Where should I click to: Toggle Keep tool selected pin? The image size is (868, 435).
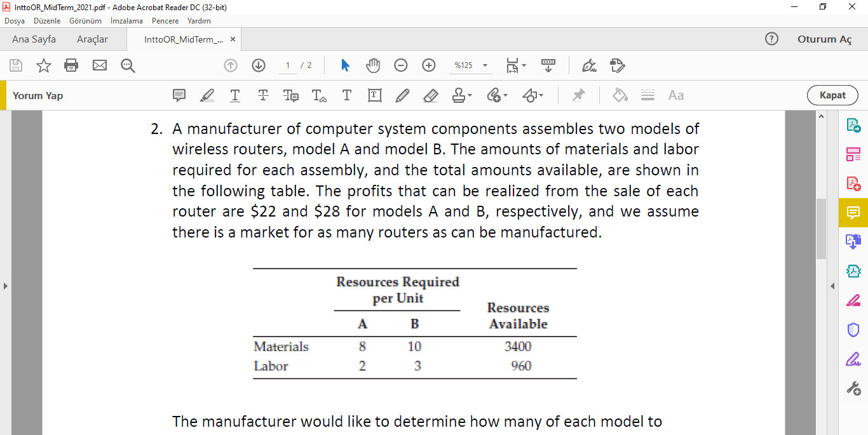(x=579, y=95)
